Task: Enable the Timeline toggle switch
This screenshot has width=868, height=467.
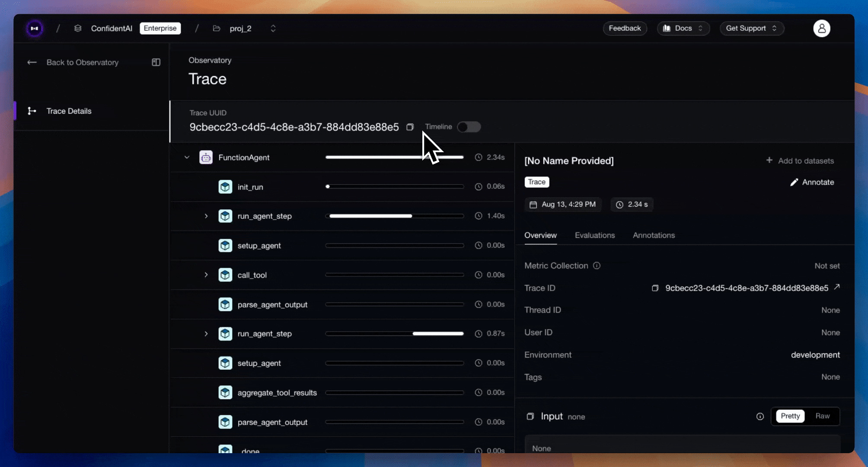Action: pos(469,127)
